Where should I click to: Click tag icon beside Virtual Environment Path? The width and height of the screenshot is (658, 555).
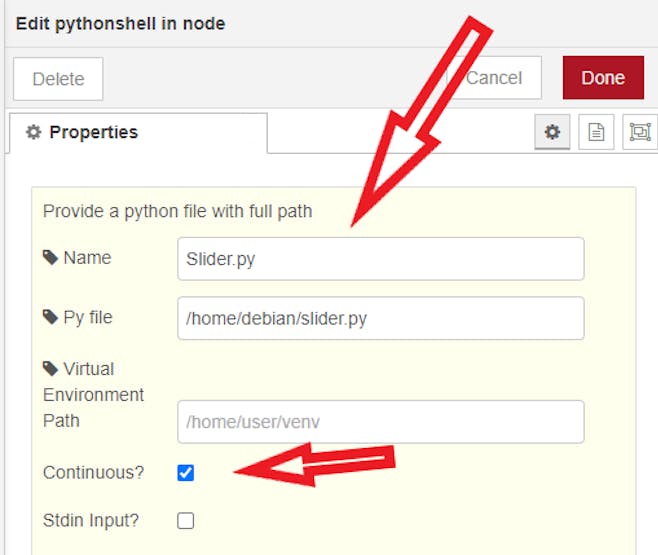pyautogui.click(x=50, y=369)
